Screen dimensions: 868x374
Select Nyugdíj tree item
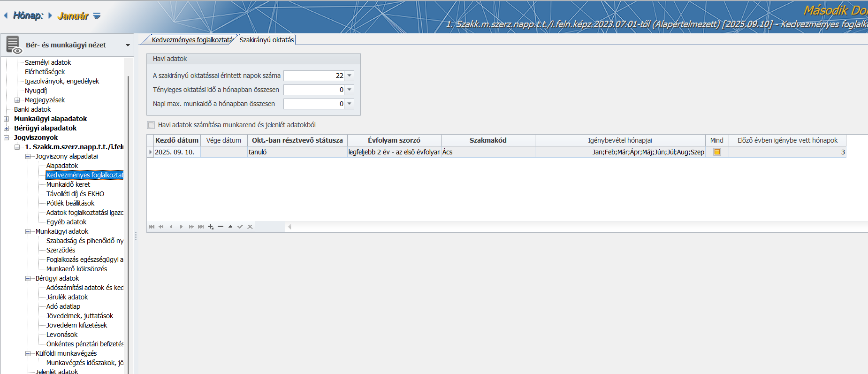(x=36, y=91)
